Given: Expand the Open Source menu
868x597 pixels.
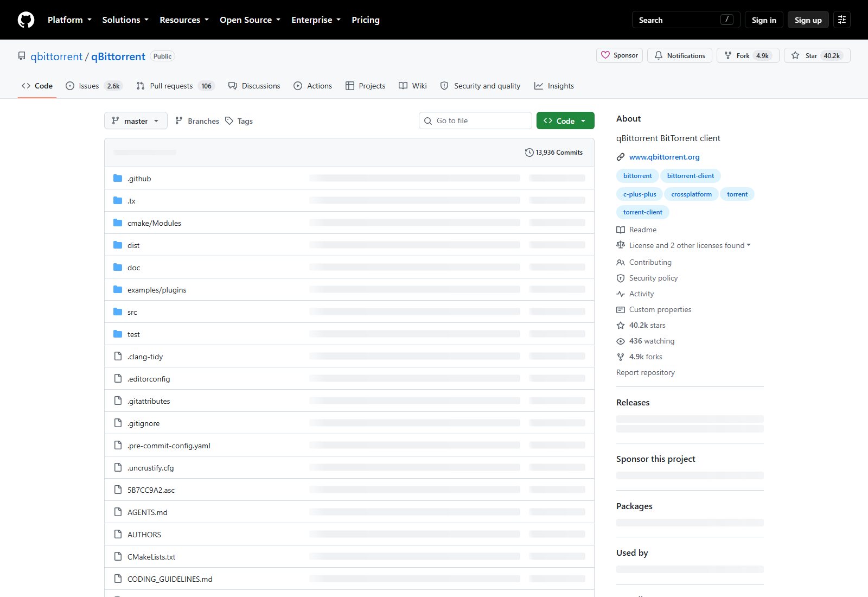Looking at the screenshot, I should (x=250, y=20).
